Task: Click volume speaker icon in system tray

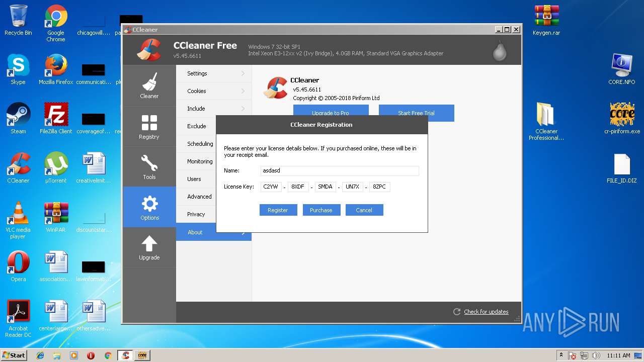Action: pyautogui.click(x=595, y=355)
